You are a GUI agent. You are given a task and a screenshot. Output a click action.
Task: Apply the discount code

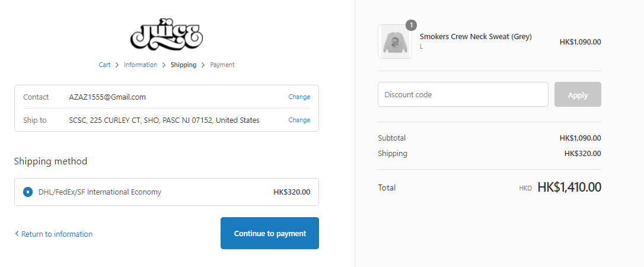pyautogui.click(x=578, y=94)
